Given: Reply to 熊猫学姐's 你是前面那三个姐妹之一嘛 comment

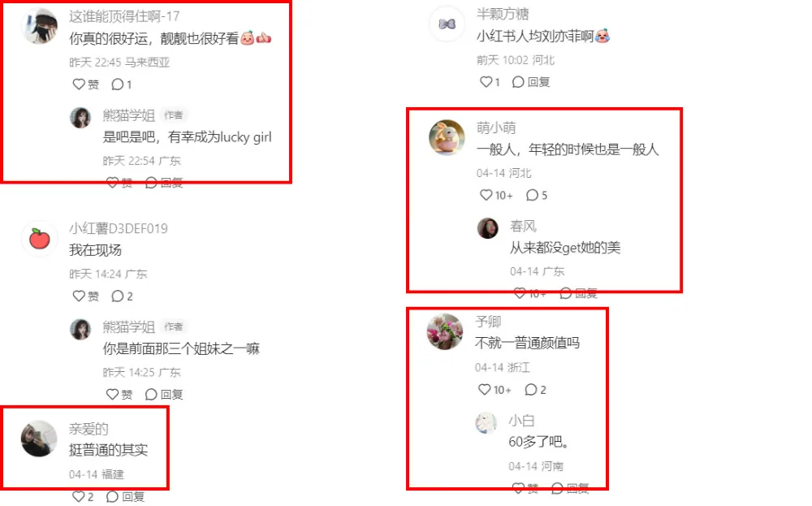Looking at the screenshot, I should [164, 395].
